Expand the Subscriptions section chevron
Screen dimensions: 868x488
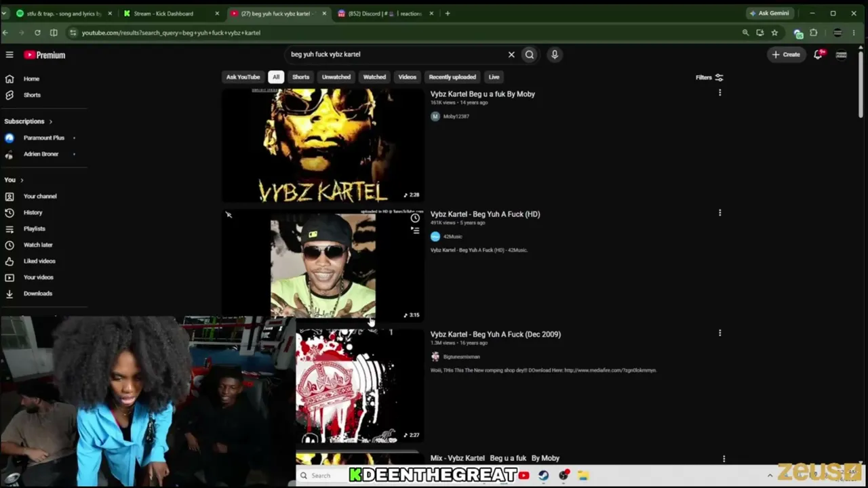[x=50, y=121]
